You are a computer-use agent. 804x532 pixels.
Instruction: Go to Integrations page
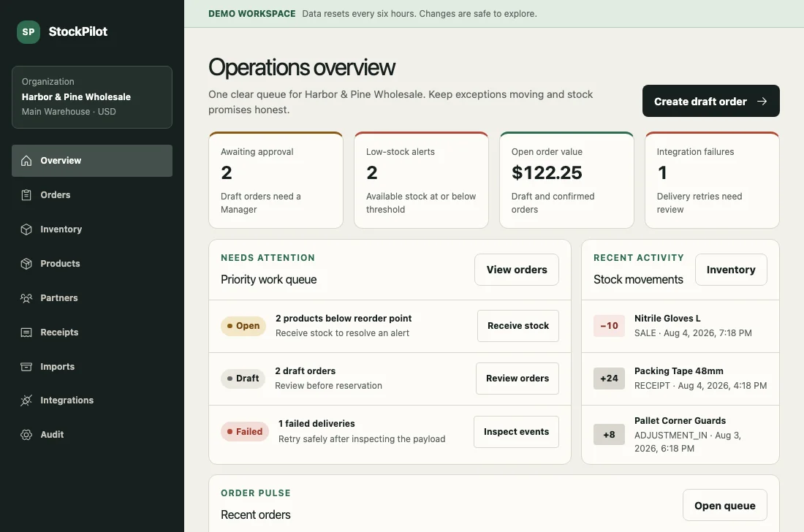click(92, 400)
